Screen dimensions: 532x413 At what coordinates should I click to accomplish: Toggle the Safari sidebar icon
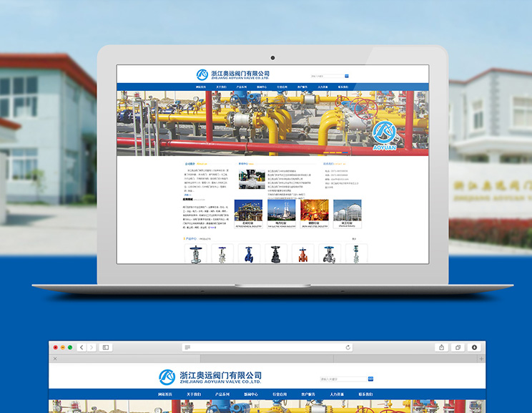(x=106, y=347)
